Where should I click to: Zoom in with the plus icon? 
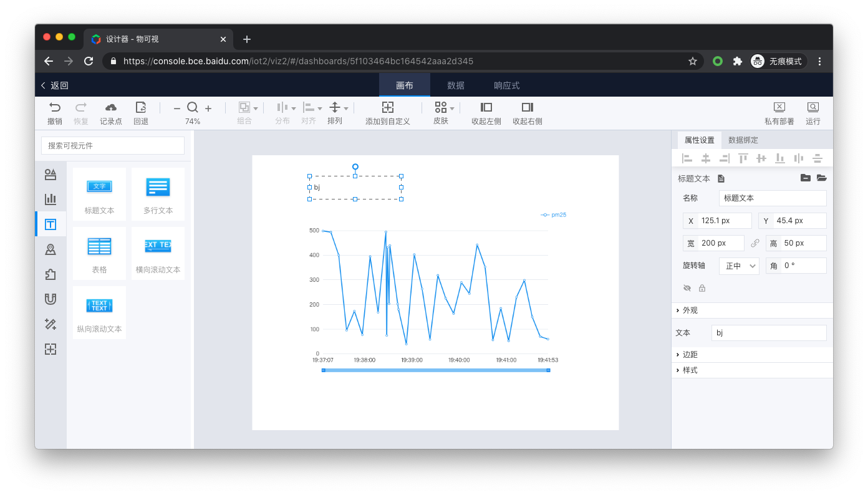click(x=208, y=108)
